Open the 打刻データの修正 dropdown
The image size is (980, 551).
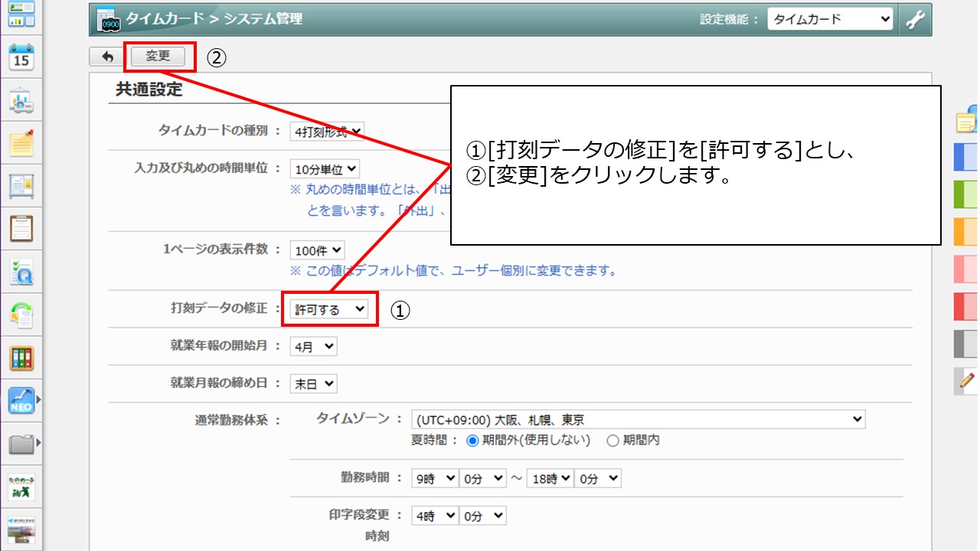tap(330, 309)
